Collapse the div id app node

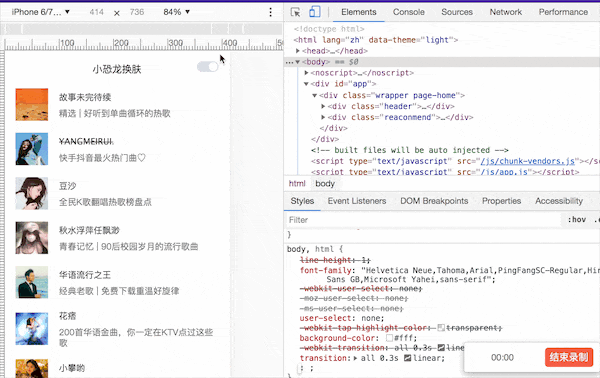[x=306, y=84]
